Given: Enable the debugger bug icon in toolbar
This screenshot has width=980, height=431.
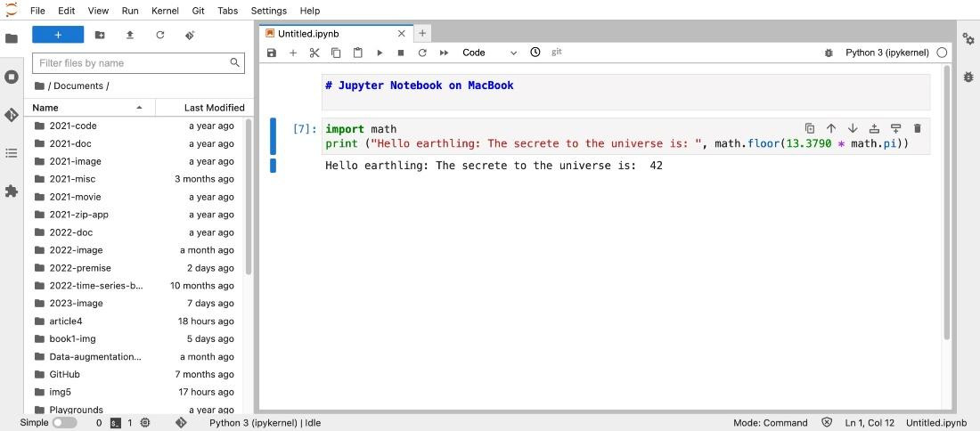Looking at the screenshot, I should (829, 53).
